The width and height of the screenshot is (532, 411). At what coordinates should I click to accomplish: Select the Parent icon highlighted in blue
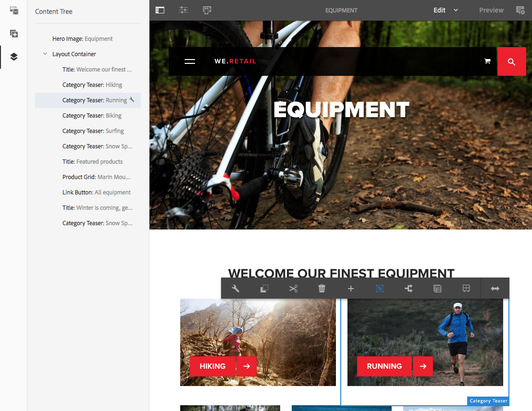coord(380,289)
